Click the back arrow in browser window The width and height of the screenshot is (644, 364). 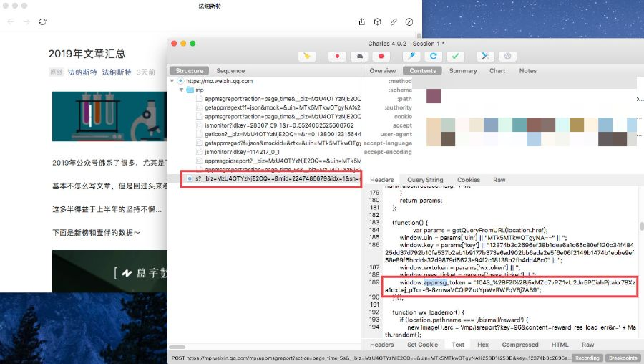click(x=11, y=21)
